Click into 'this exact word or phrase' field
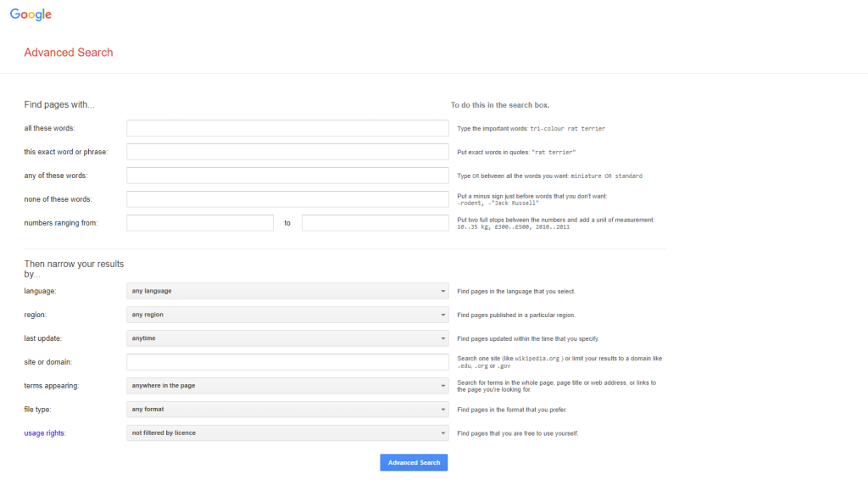 287,152
